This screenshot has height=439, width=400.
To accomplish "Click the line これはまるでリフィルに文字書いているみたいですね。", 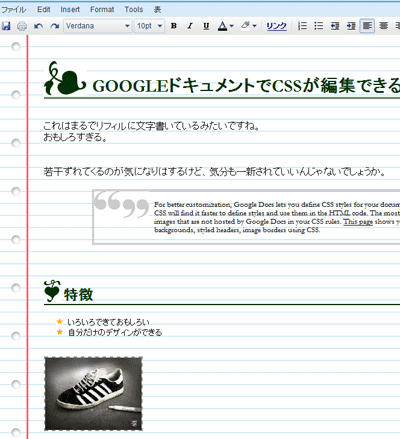I will coord(151,126).
